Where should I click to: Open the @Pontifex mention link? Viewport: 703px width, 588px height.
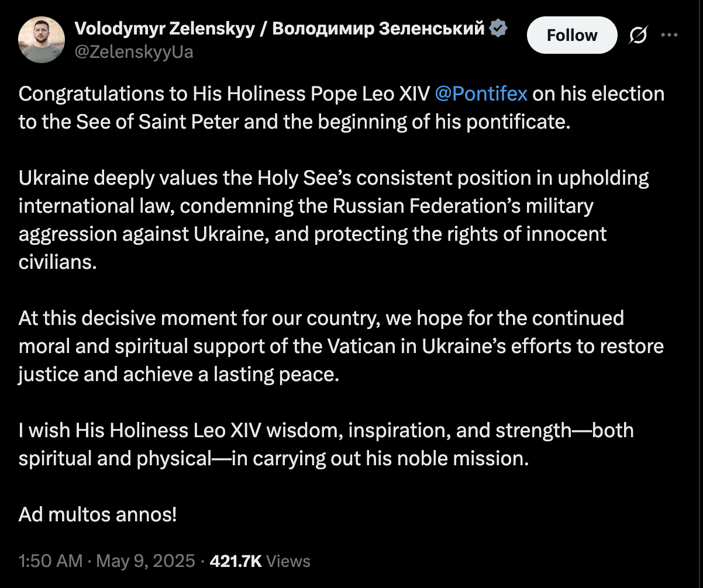pos(481,94)
